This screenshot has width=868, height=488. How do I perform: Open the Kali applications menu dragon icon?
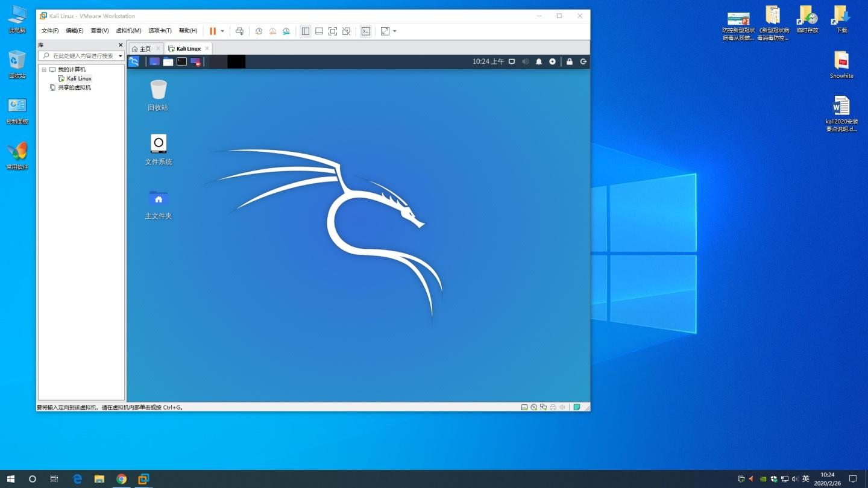(x=134, y=61)
